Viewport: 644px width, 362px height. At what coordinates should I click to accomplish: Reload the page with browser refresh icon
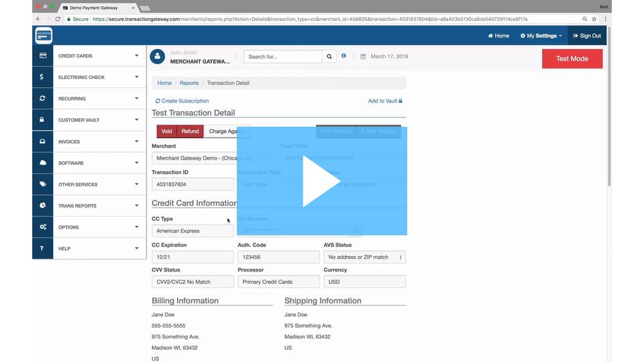click(58, 19)
